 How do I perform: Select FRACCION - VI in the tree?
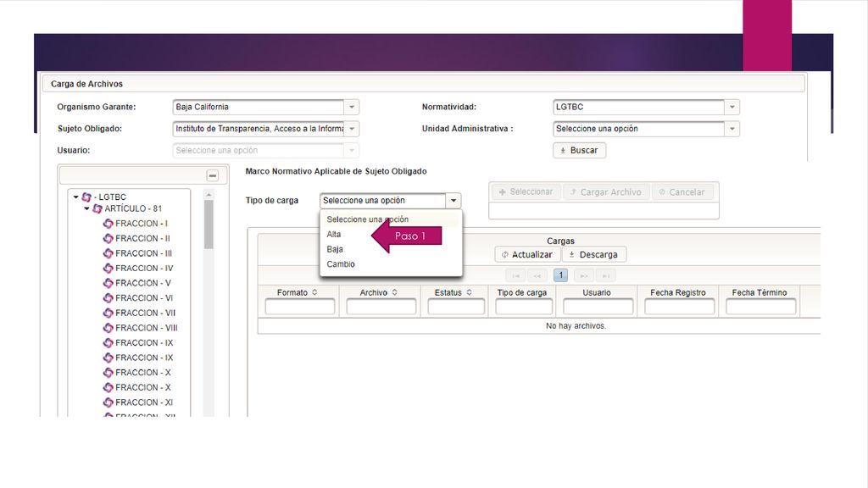pos(144,298)
